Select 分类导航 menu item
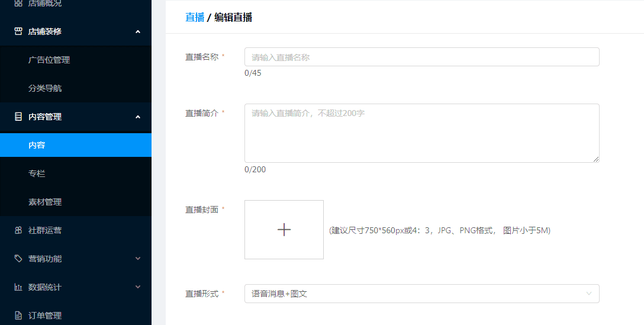 pos(45,88)
